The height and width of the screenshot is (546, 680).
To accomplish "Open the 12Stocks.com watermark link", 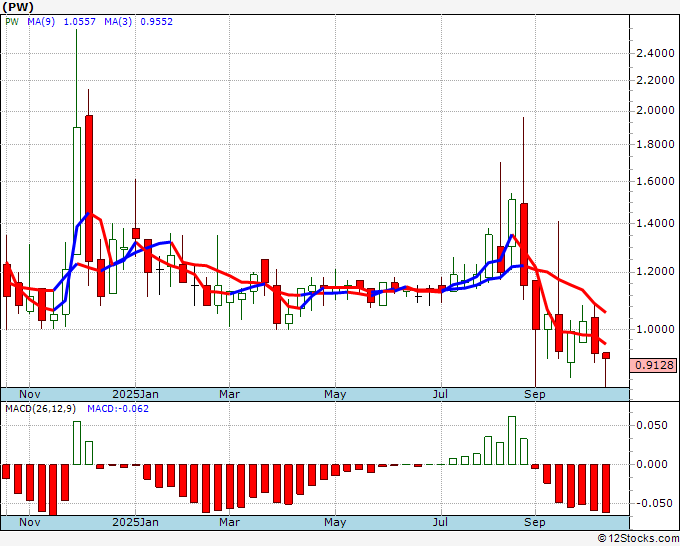I will 638,539.
